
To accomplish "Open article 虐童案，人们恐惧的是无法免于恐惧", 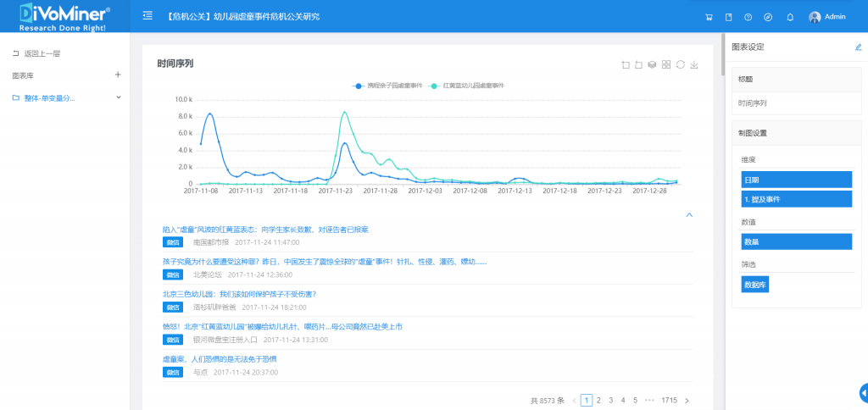I will point(220,358).
